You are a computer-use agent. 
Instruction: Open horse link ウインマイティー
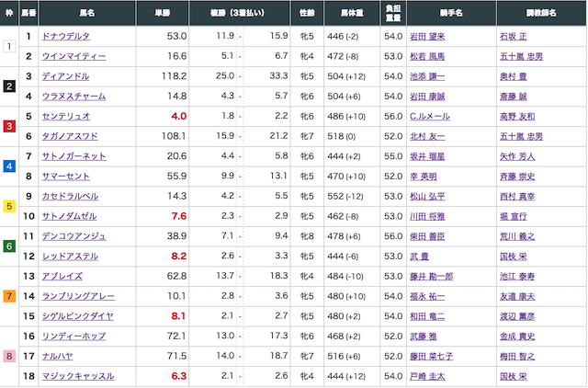click(x=73, y=56)
